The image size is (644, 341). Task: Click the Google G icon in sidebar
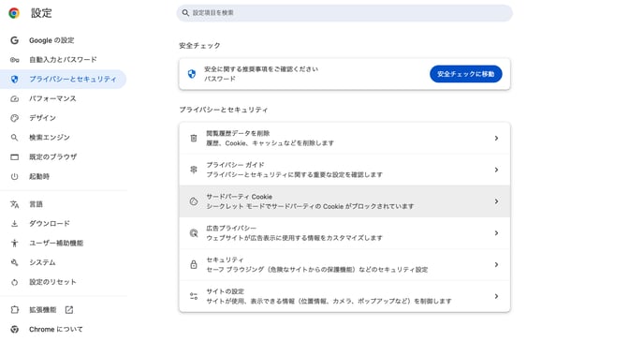pos(14,40)
